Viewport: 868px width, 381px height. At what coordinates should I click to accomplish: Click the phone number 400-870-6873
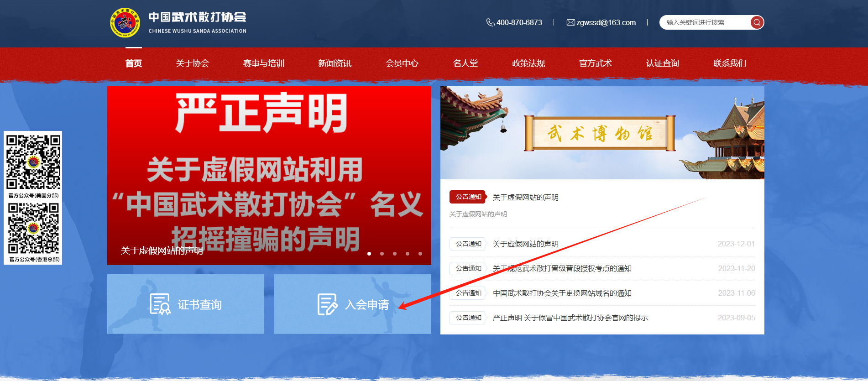[519, 22]
